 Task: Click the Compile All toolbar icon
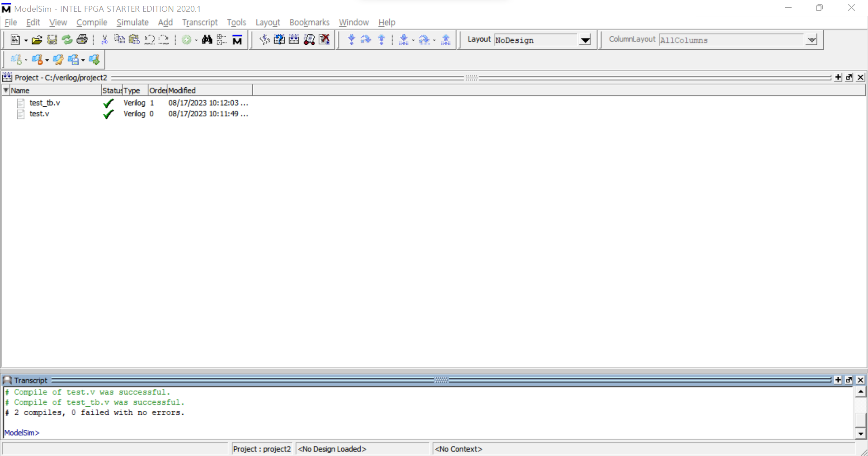(294, 40)
